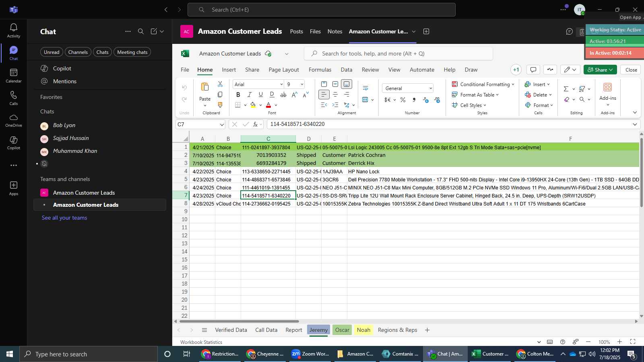
Task: Switch to the Noah sheet tab
Action: click(x=363, y=330)
